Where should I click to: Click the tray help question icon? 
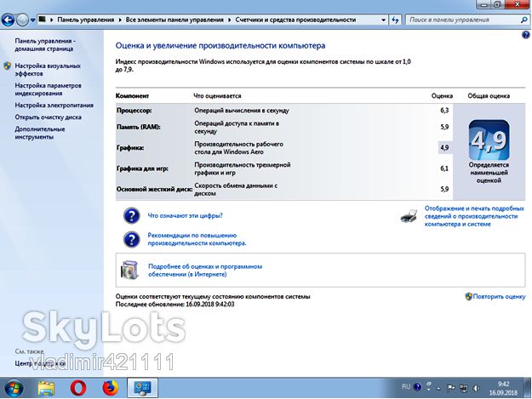pos(417,387)
